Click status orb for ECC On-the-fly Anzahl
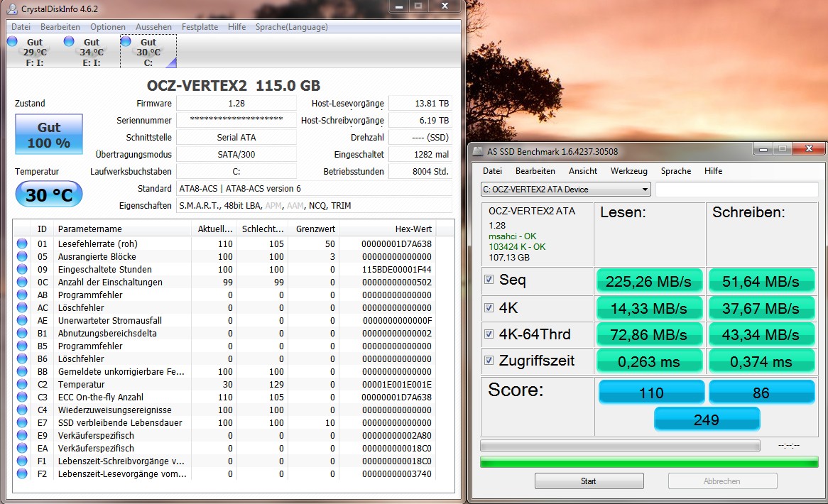The height and width of the screenshot is (504, 828). point(22,397)
